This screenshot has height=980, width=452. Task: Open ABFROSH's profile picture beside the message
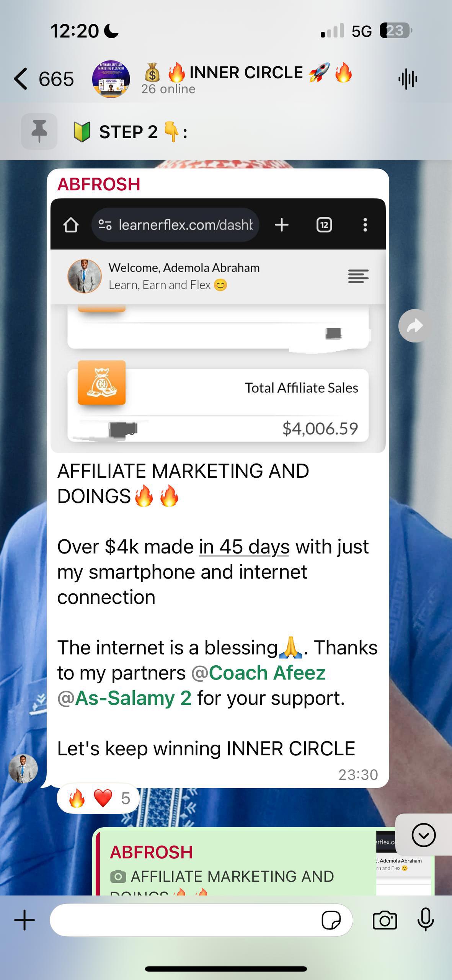[23, 769]
